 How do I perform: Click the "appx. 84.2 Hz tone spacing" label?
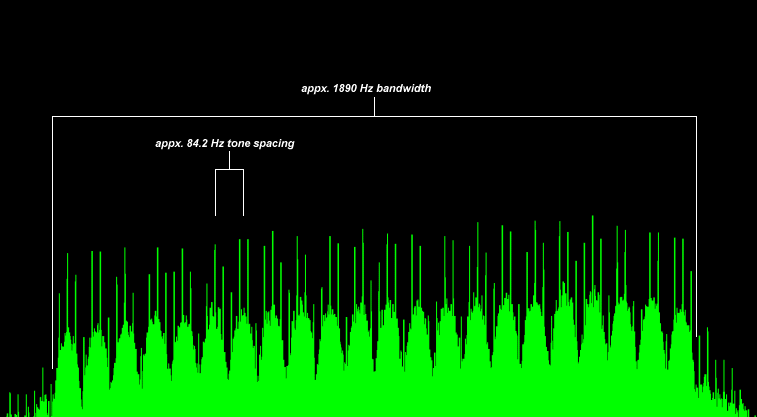pyautogui.click(x=225, y=144)
